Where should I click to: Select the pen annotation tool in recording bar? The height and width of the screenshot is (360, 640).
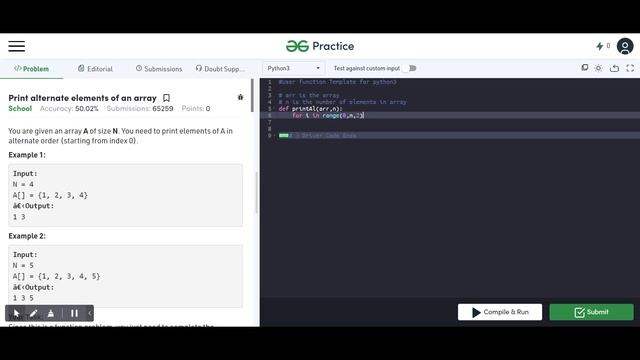pos(33,313)
